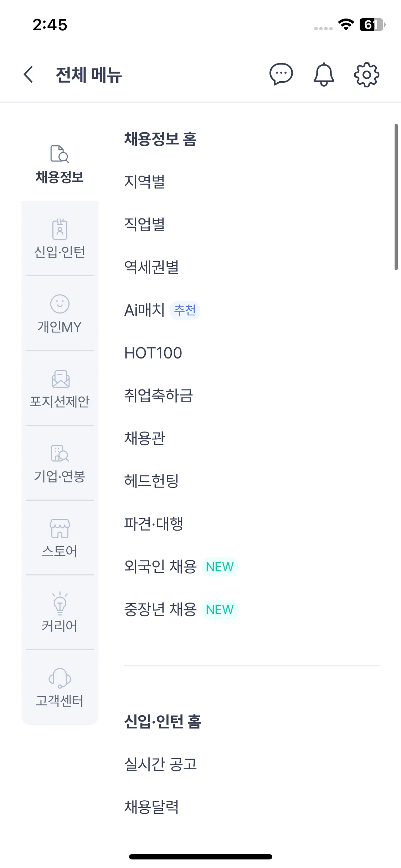
Task: Open notifications bell icon
Action: [324, 74]
